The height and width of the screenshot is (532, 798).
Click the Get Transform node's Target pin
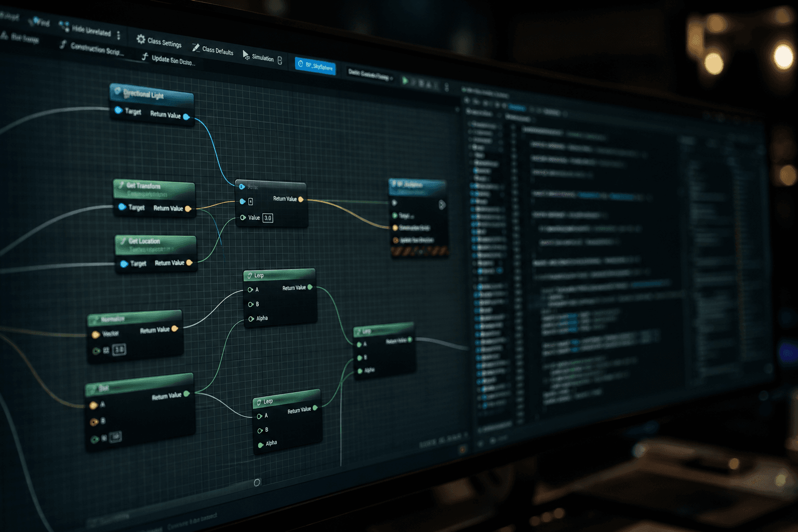(122, 207)
